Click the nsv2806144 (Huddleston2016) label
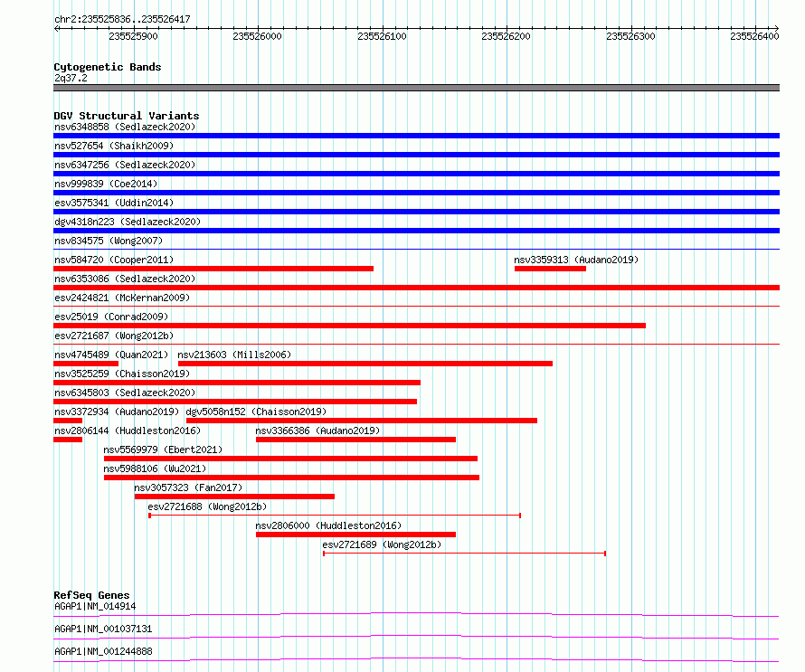 tap(128, 431)
